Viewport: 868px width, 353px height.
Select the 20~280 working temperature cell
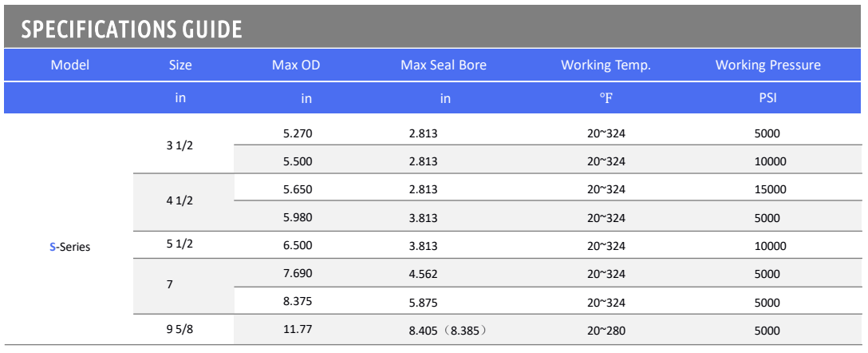coord(606,331)
